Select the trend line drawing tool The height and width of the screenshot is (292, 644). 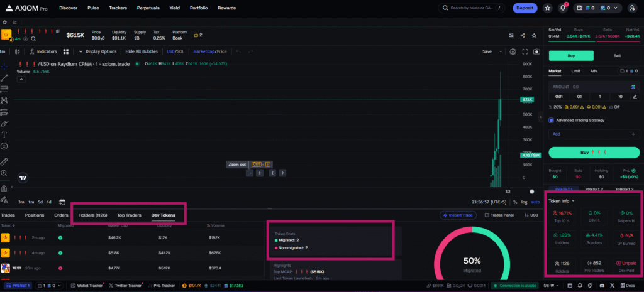tap(4, 77)
